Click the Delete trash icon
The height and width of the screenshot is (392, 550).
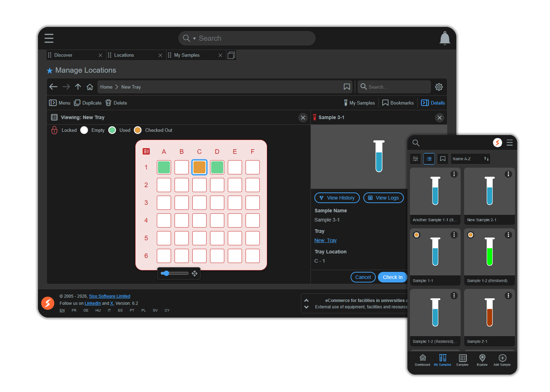[x=108, y=103]
